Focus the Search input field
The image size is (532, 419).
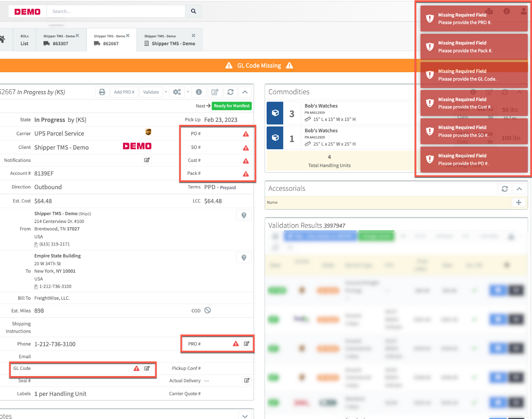[116, 11]
